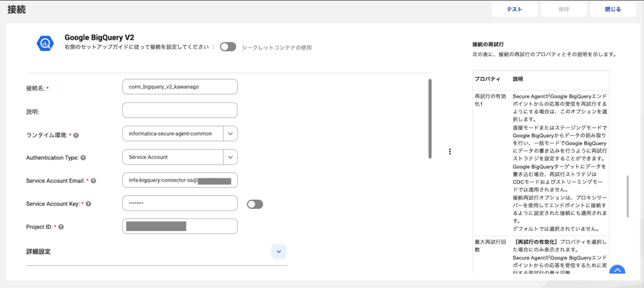The image size is (644, 288).
Task: Click help icon next to Service Account Email
Action: tap(93, 181)
